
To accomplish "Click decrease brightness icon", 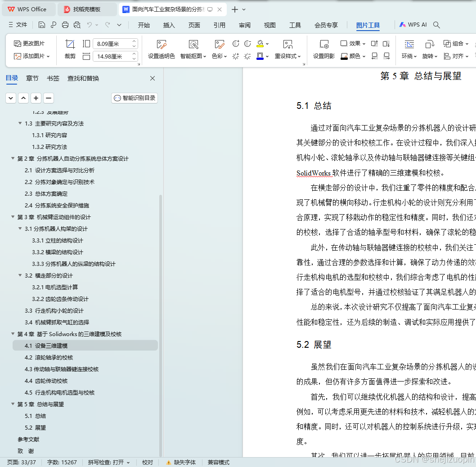I will [248, 56].
